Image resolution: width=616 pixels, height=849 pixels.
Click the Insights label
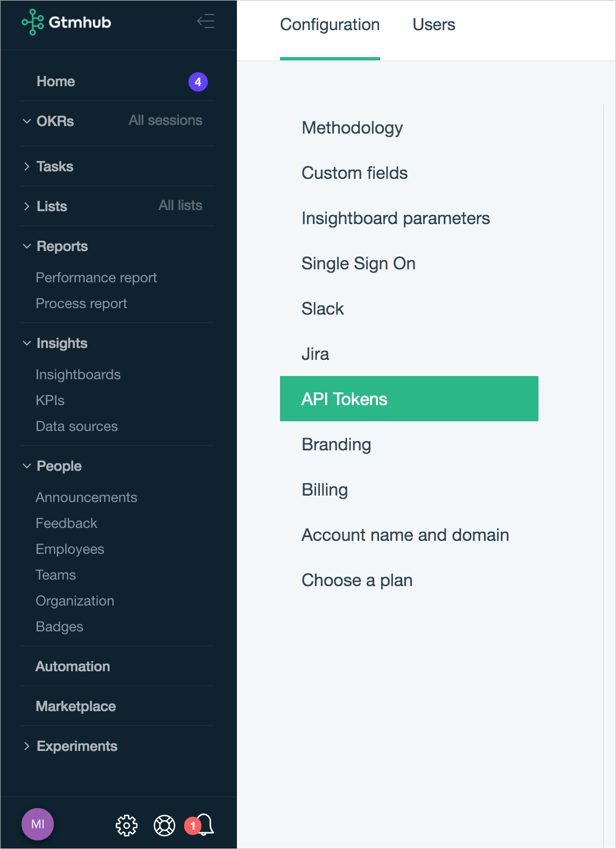[x=62, y=343]
